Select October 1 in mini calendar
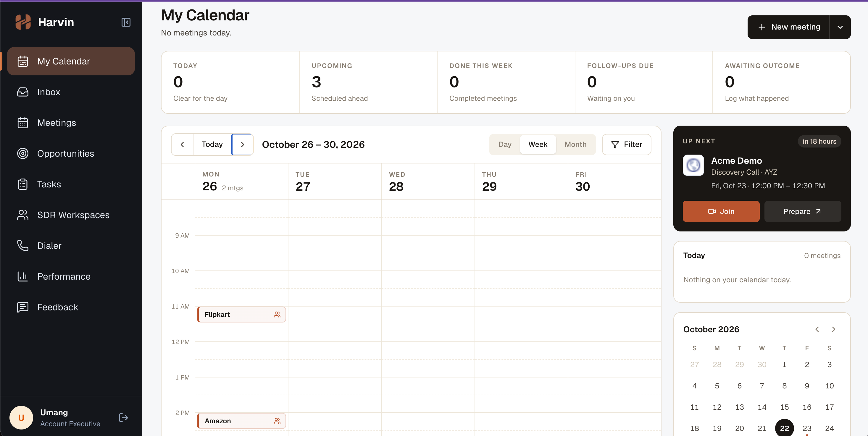 pos(785,364)
